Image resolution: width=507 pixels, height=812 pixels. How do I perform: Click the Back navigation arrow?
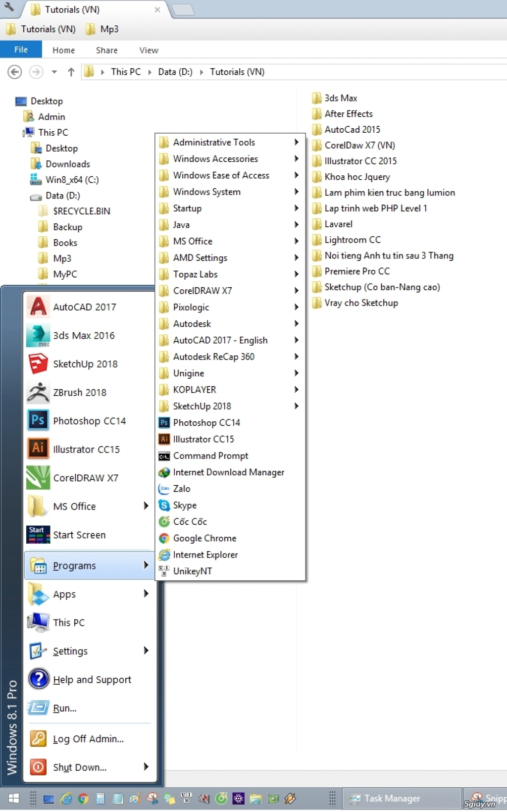point(15,72)
